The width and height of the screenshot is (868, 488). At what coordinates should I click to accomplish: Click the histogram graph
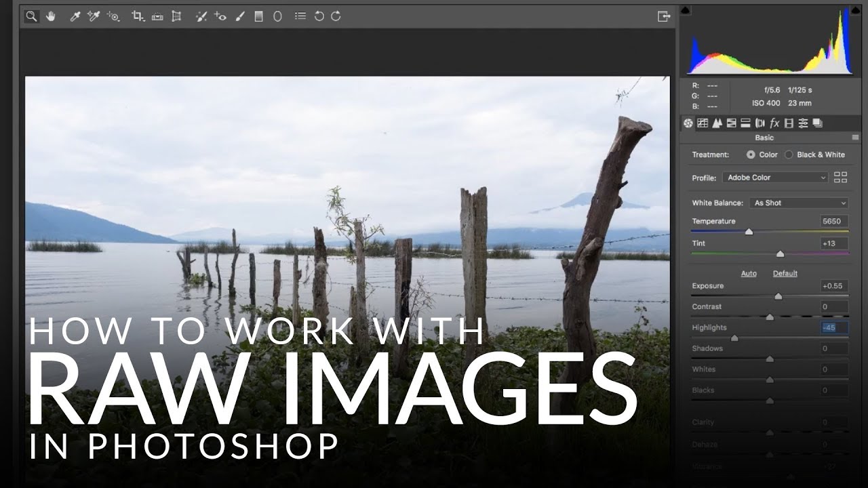[770, 41]
